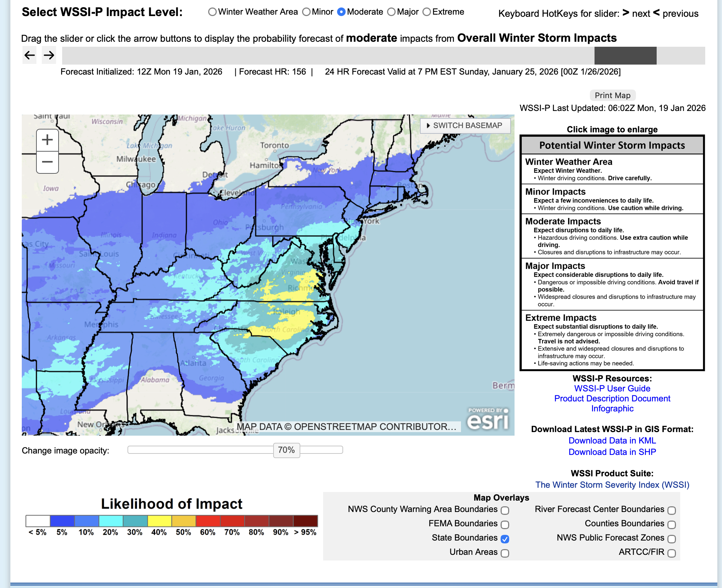Select the Extreme impact level radio
This screenshot has height=588, width=722.
coord(427,12)
